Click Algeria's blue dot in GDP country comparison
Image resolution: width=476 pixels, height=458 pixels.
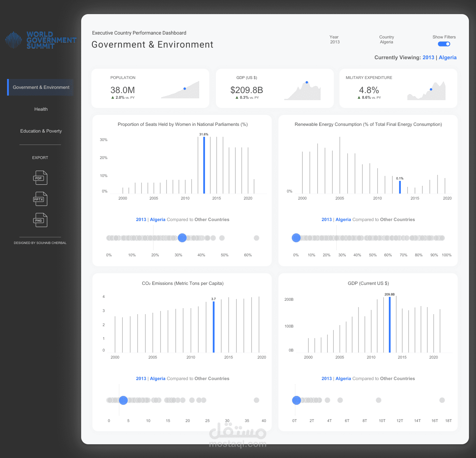coord(296,400)
